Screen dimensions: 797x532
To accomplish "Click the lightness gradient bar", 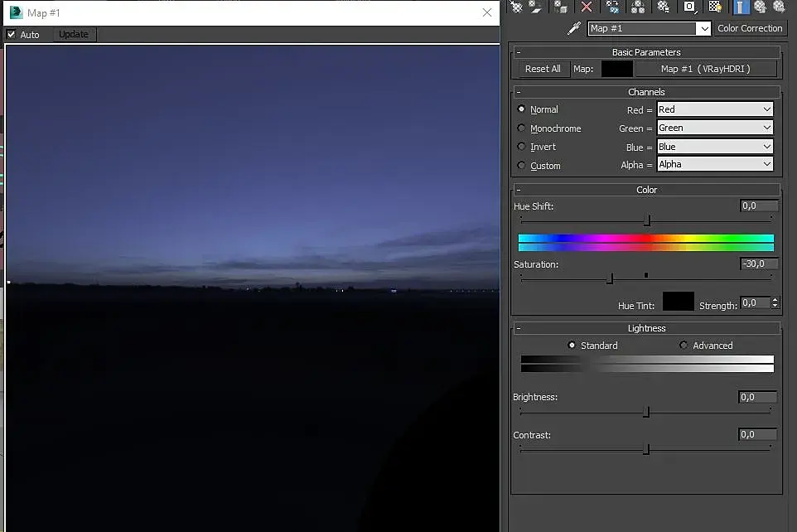I will (x=647, y=364).
